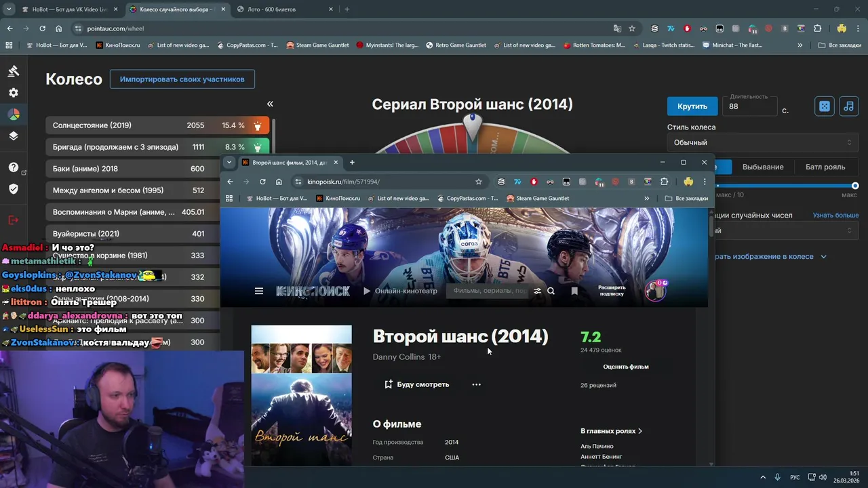Switch to Лото - 600 билетов tab

[285, 9]
